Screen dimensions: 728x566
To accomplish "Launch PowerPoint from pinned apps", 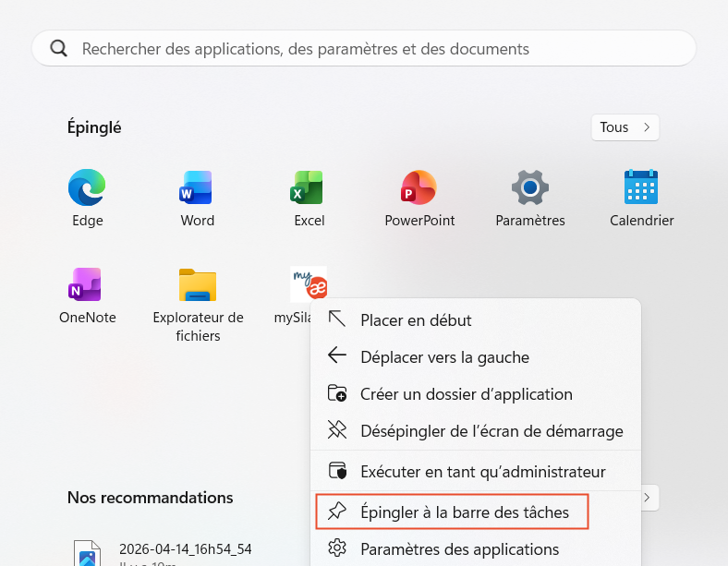I will (x=419, y=187).
